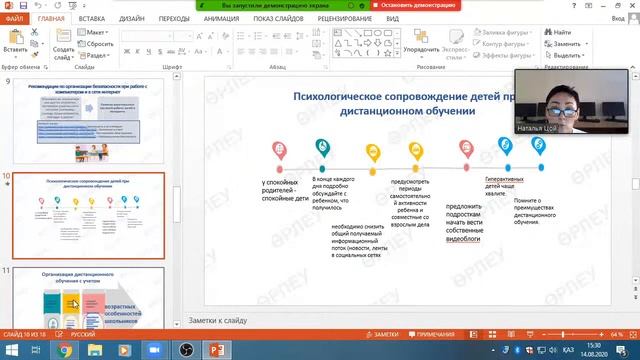Image resolution: width=640 pixels, height=360 pixels.
Task: Toggle text shadow (S)
Action: click(160, 51)
